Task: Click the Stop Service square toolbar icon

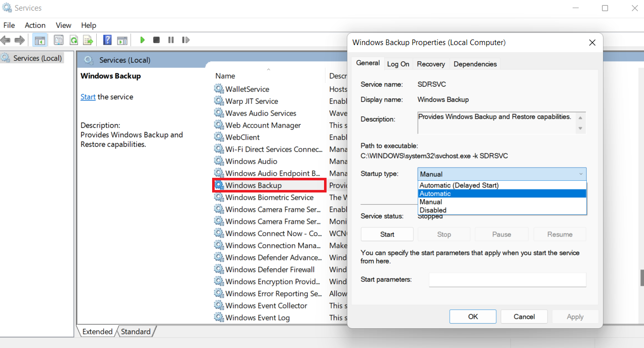Action: coord(156,40)
